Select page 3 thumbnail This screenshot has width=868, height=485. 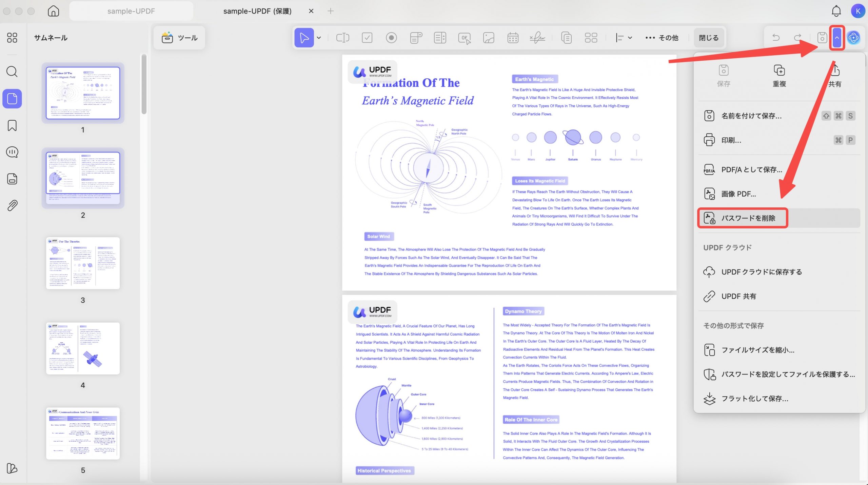tap(83, 263)
